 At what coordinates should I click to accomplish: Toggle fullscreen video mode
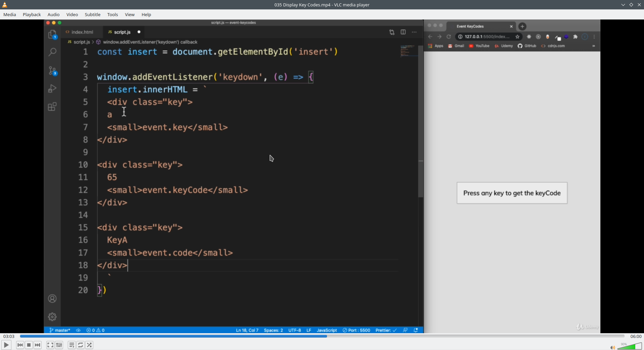click(50, 345)
